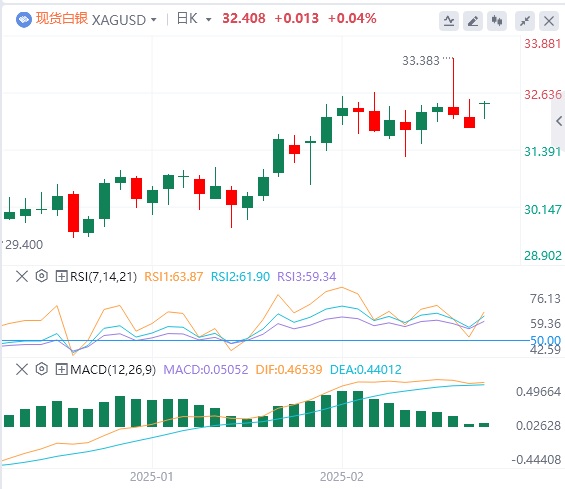Open MACD indicator settings hexagon icon
Screen dimensions: 565x489
click(x=42, y=369)
